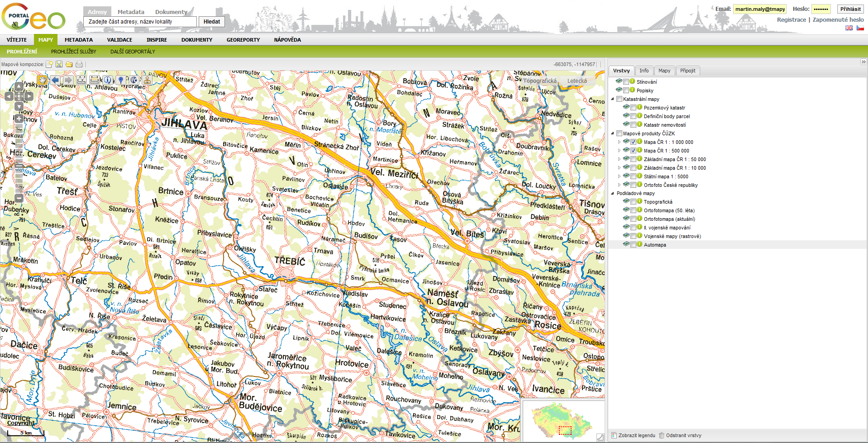The height and width of the screenshot is (443, 868).
Task: Open the GEOREPORTY menu item
Action: pyautogui.click(x=243, y=40)
